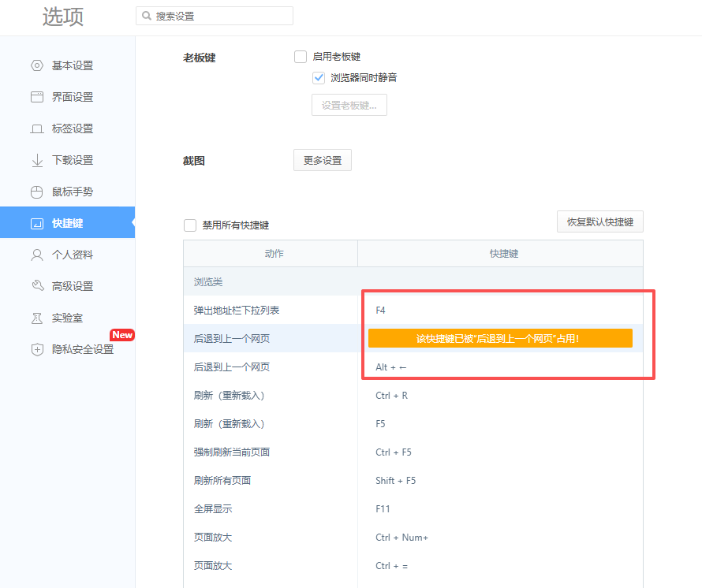This screenshot has width=702, height=588.
Task: Click the privacy security shield icon
Action: click(37, 349)
